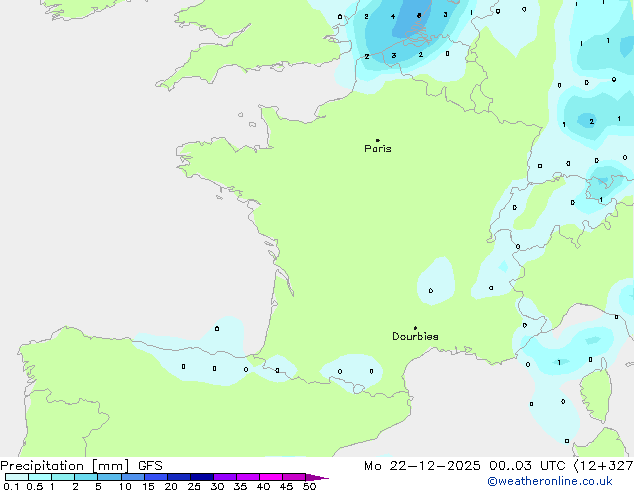The height and width of the screenshot is (490, 634).
Task: Pick the purple 30 to 35 legend swatch
Action: point(225,477)
